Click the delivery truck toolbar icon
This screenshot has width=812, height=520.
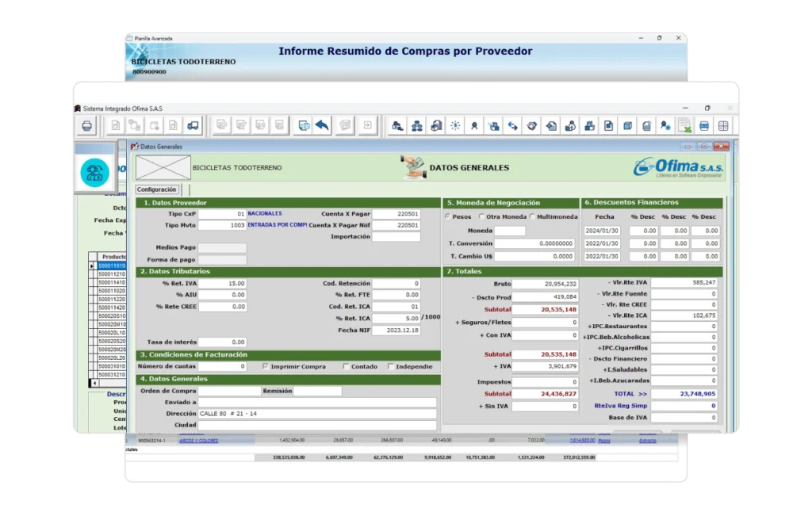(193, 125)
